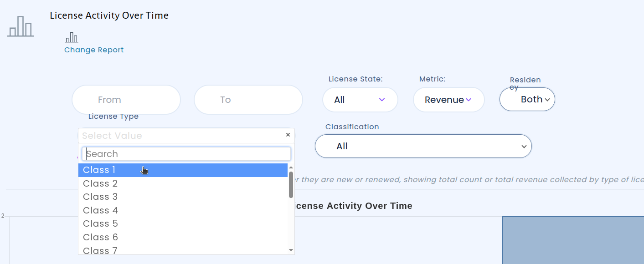Image resolution: width=644 pixels, height=264 pixels.
Task: Click the chart title License Activity Over Time
Action: pyautogui.click(x=351, y=206)
